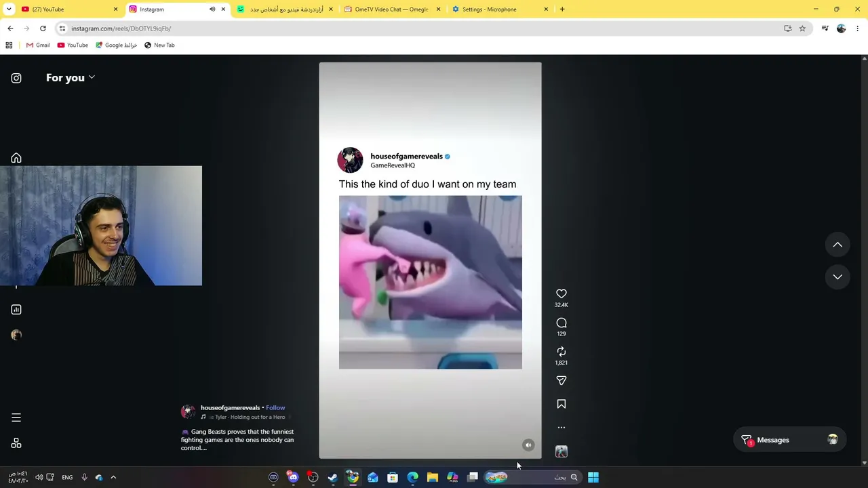View site information icon in address bar
This screenshot has width=868, height=488.
(62, 28)
